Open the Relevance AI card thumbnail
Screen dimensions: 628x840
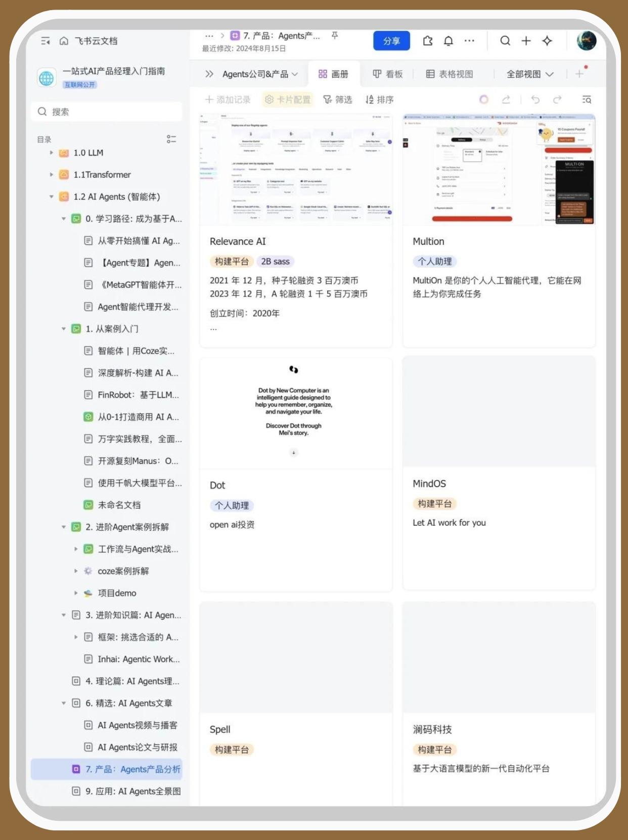point(296,170)
